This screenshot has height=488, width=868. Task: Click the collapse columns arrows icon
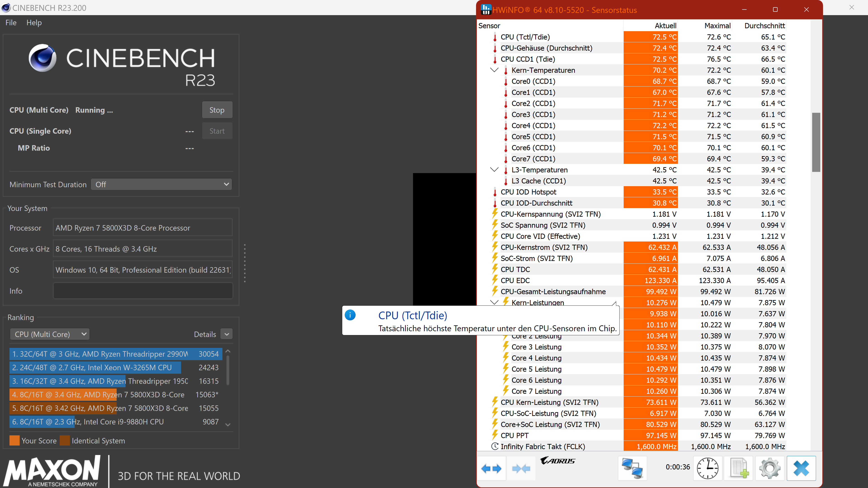coord(521,468)
